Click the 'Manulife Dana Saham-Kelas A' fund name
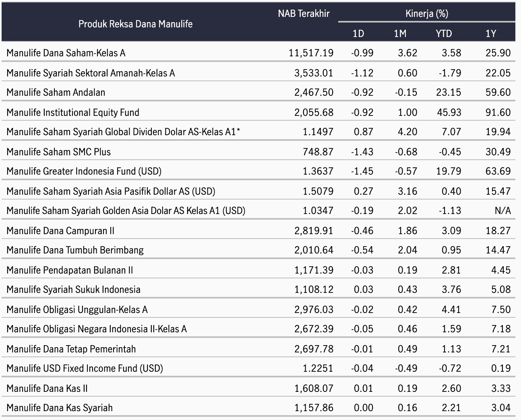521x420 pixels. 66,53
